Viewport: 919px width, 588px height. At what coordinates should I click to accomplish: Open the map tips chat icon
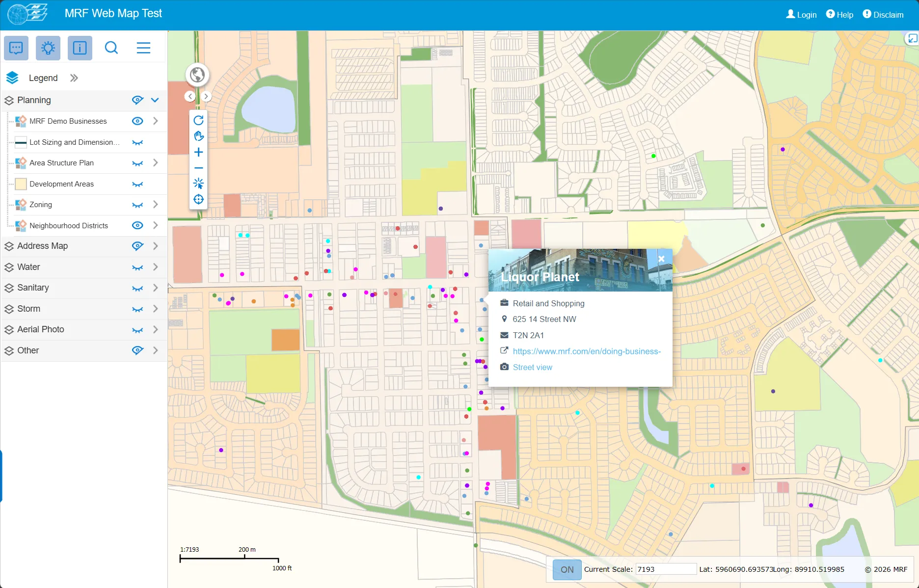(16, 48)
